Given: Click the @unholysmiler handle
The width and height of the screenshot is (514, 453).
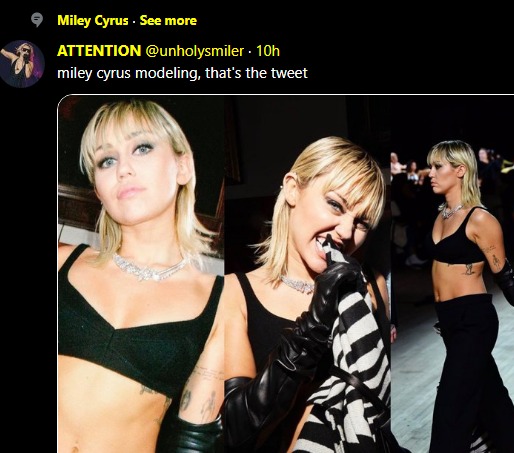Looking at the screenshot, I should click(194, 51).
